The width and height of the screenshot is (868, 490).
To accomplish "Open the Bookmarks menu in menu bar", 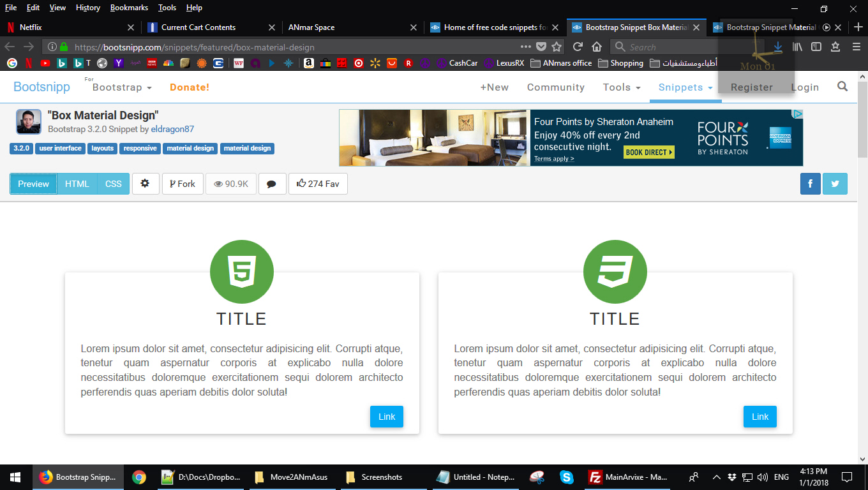I will point(129,8).
